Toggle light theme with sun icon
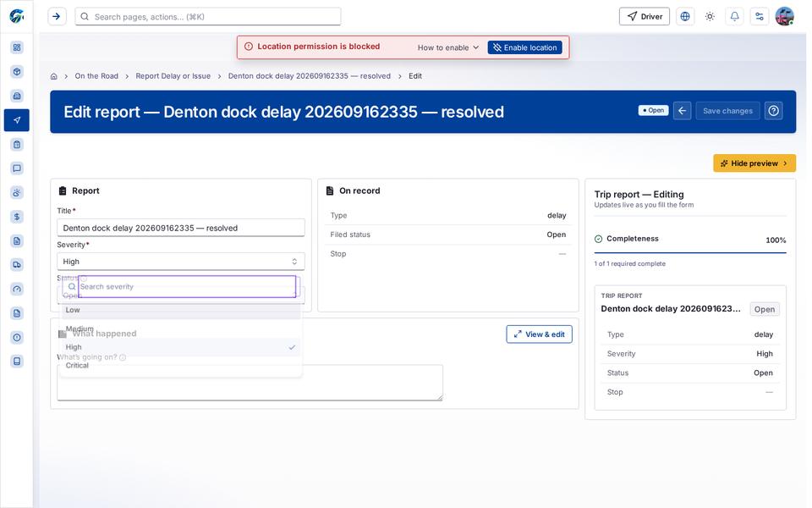 click(710, 17)
